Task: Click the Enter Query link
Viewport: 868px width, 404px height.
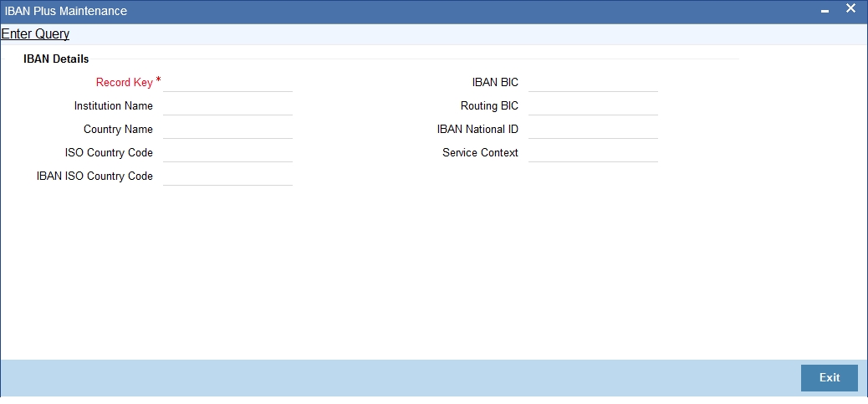Action: point(35,33)
